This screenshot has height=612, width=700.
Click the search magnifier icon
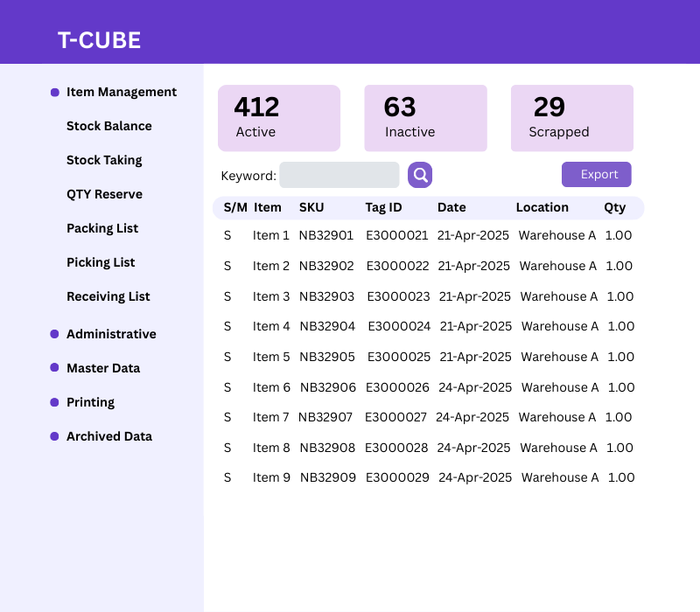(x=419, y=175)
